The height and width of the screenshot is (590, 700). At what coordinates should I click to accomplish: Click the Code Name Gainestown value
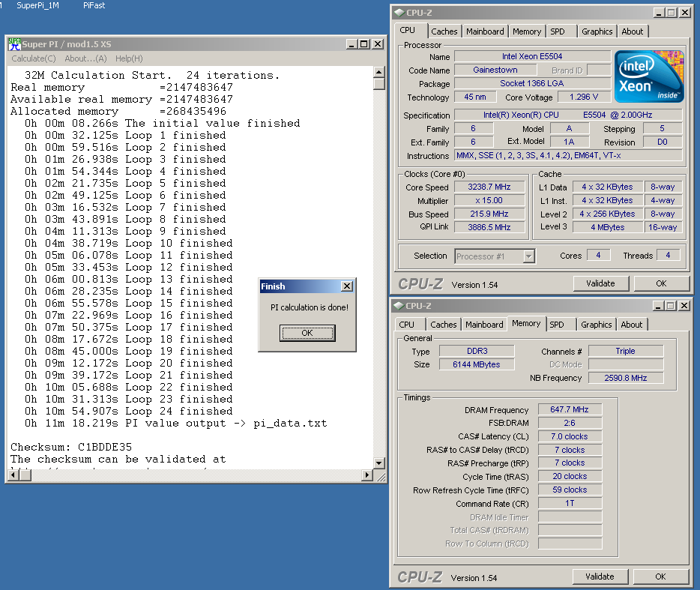495,70
